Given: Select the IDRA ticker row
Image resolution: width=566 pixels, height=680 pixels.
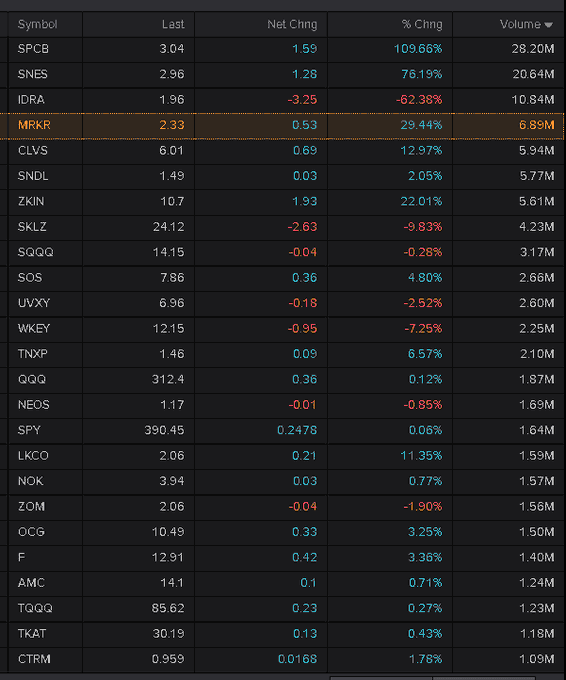Looking at the screenshot, I should 282,100.
